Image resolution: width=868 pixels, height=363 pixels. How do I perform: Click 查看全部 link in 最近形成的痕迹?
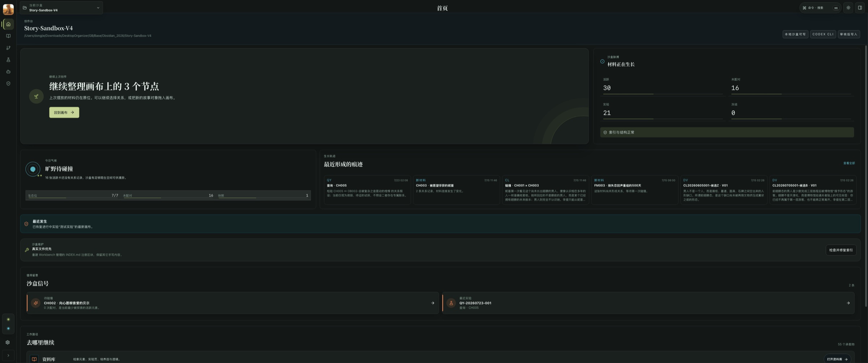(849, 163)
